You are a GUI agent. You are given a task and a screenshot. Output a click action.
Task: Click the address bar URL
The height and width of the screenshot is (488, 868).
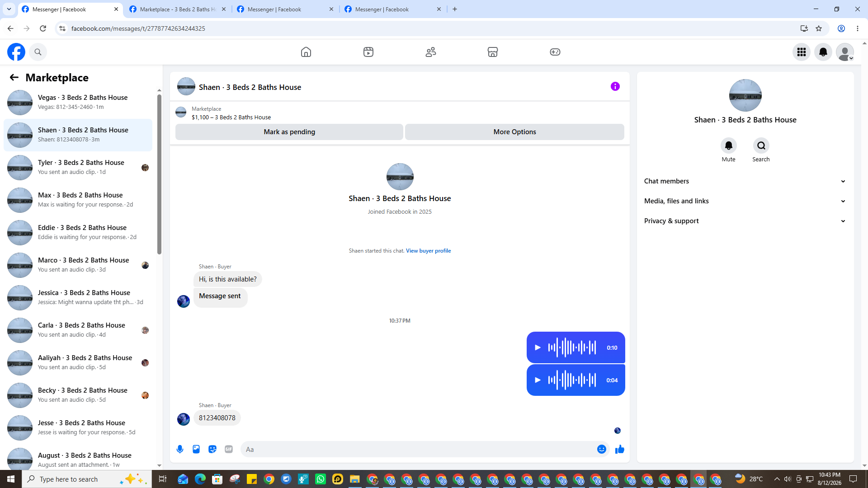coord(138,28)
